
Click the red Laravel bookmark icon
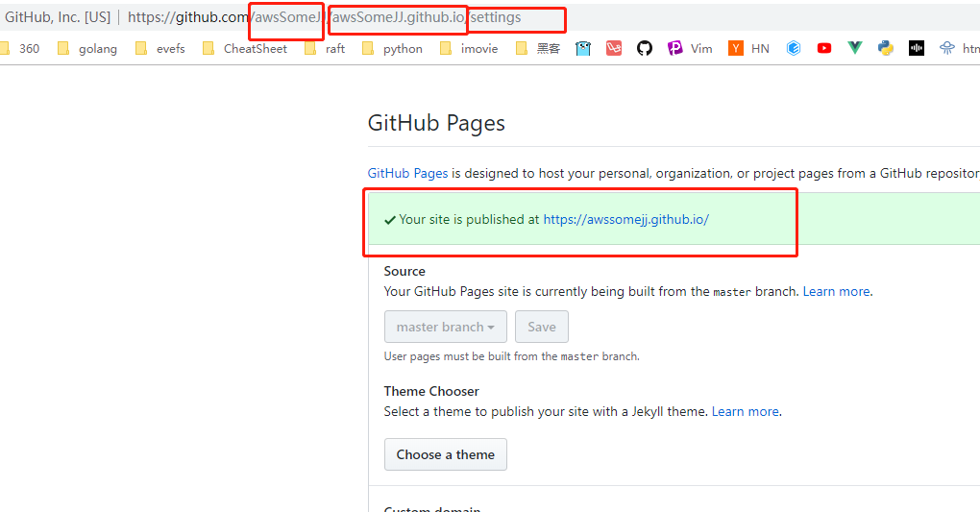[x=614, y=48]
